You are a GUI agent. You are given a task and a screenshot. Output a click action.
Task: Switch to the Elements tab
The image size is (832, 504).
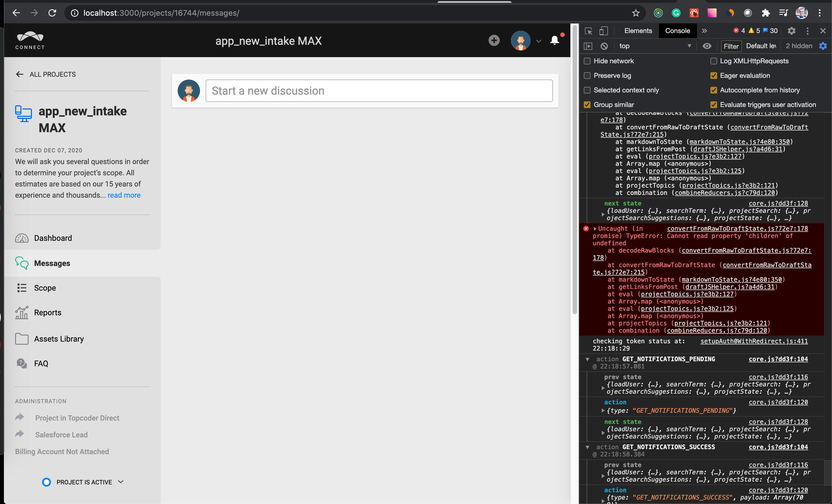[638, 31]
